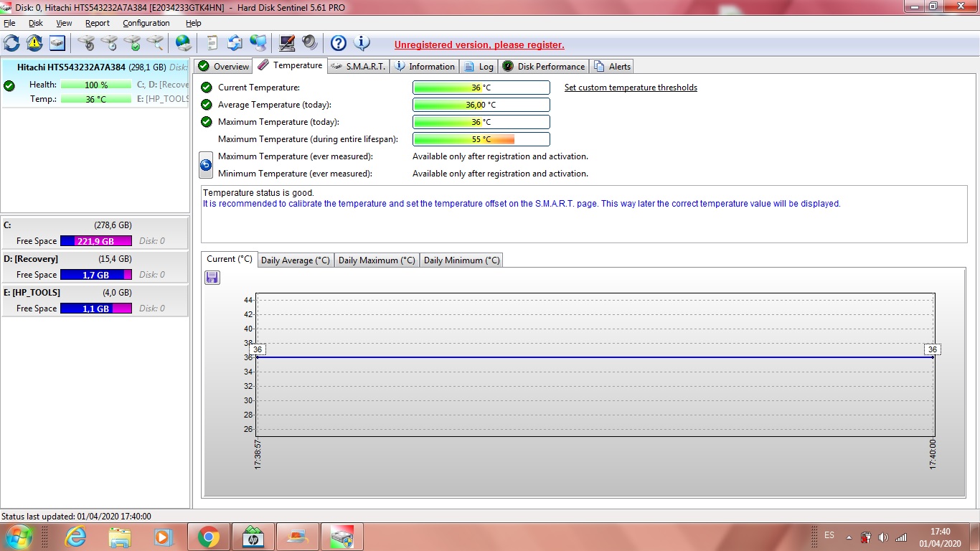Image resolution: width=980 pixels, height=551 pixels.
Task: Select the Daily Maximum (°C) graph tab
Action: [377, 260]
